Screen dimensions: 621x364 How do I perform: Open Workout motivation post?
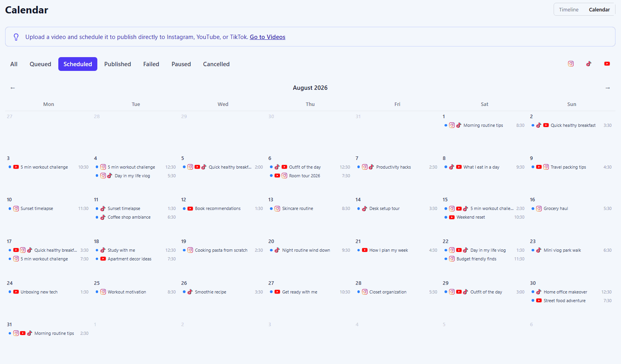pos(136,292)
